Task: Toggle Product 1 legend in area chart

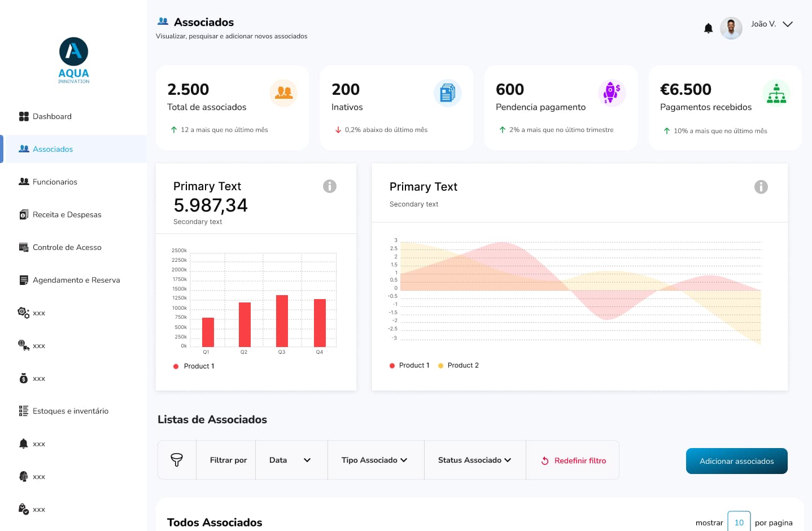Action: 409,366
